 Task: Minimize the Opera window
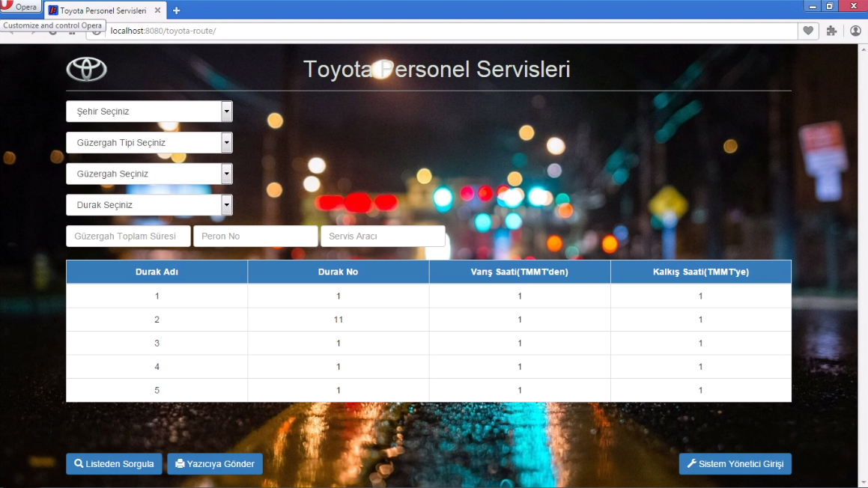pyautogui.click(x=812, y=6)
